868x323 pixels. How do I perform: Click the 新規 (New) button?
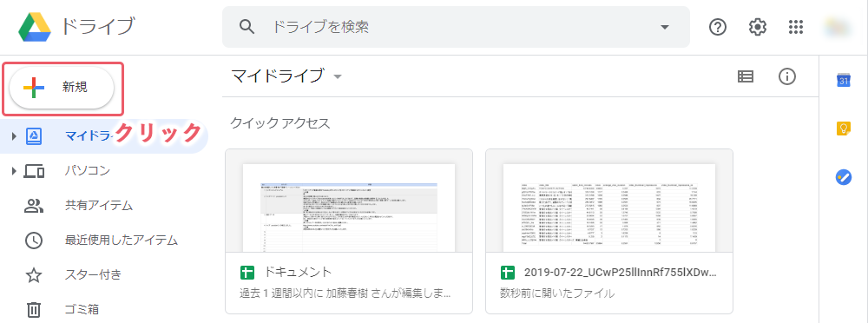pos(62,88)
